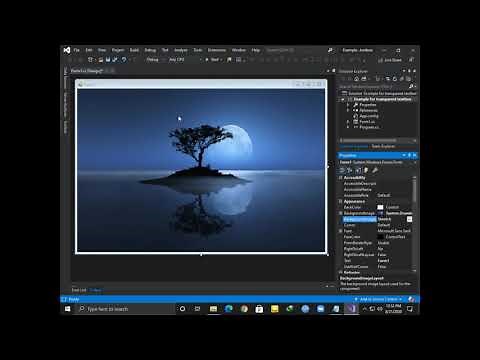Open the Help menu
This screenshot has height=360, width=480.
256,50
